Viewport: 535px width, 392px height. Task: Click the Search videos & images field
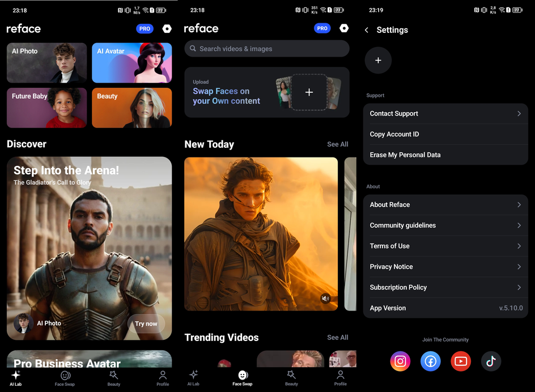(x=267, y=49)
